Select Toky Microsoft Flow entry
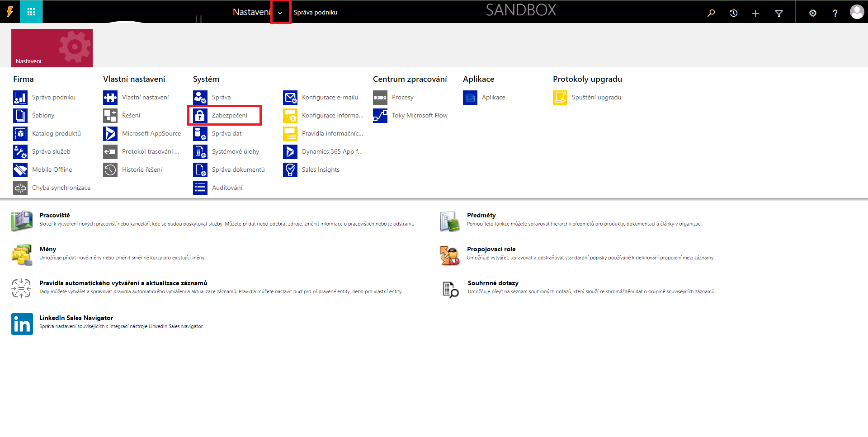The width and height of the screenshot is (868, 437). coord(419,116)
